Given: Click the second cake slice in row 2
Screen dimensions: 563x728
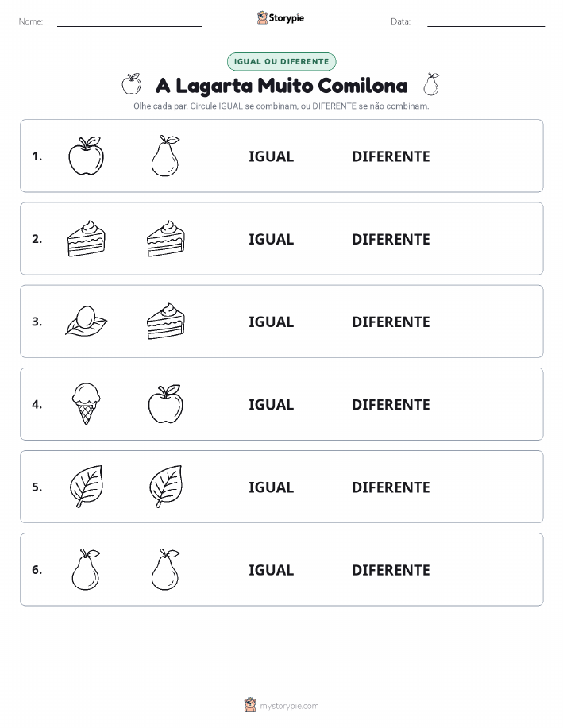Looking at the screenshot, I should pos(166,239).
